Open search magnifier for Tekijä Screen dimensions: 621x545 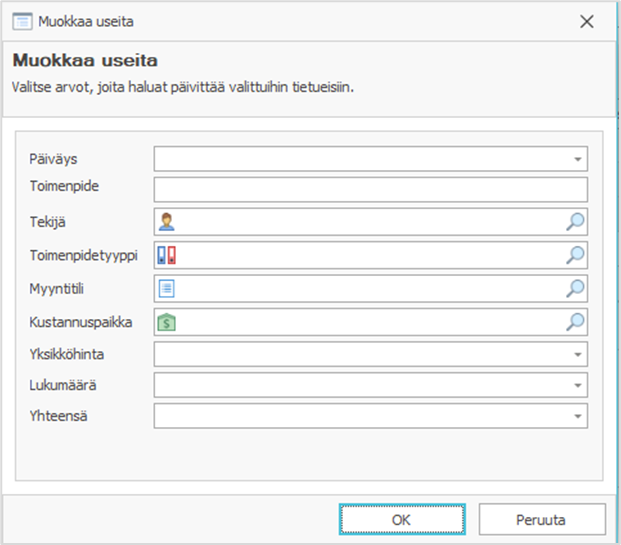[x=575, y=222]
